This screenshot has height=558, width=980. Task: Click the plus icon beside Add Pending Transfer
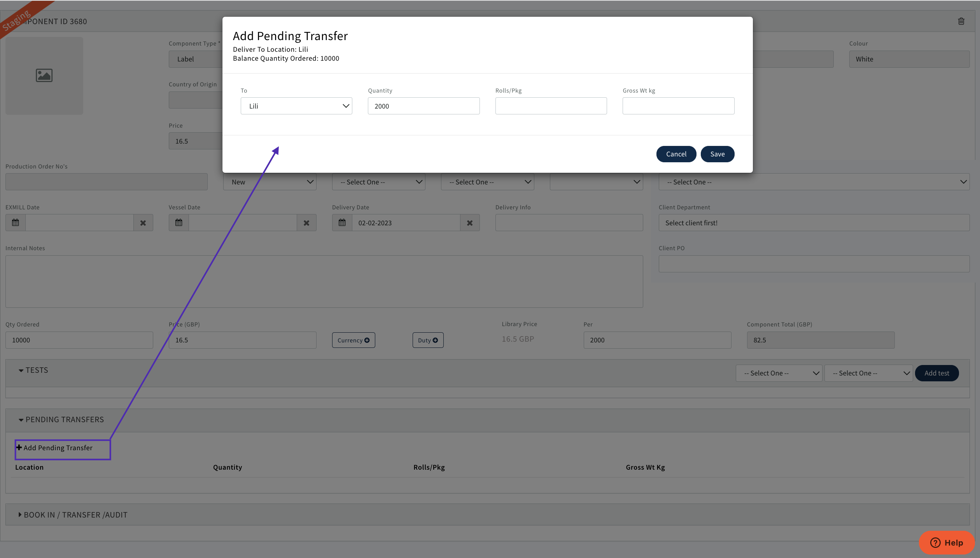(x=19, y=447)
